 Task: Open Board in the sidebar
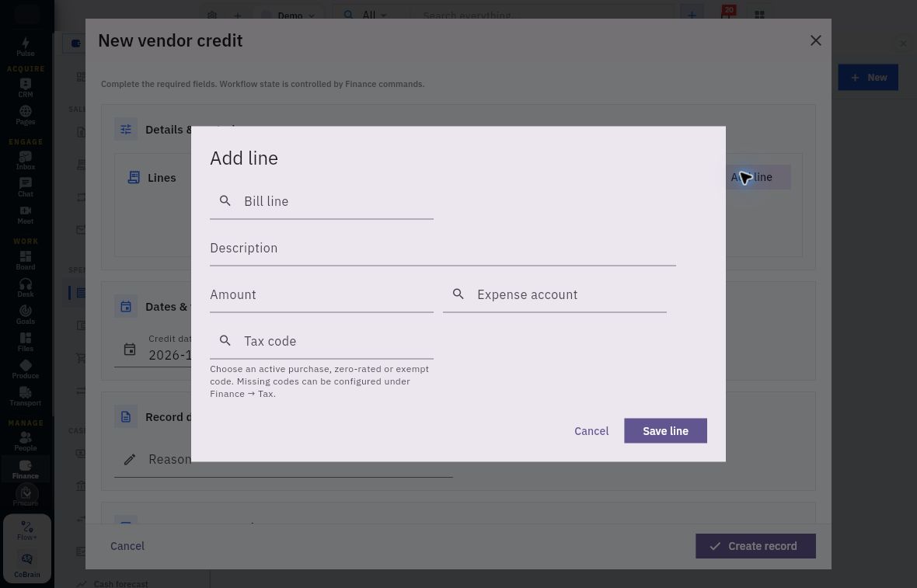(25, 261)
